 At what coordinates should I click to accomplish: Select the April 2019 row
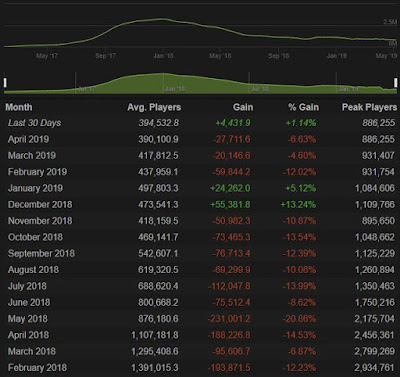(x=200, y=139)
